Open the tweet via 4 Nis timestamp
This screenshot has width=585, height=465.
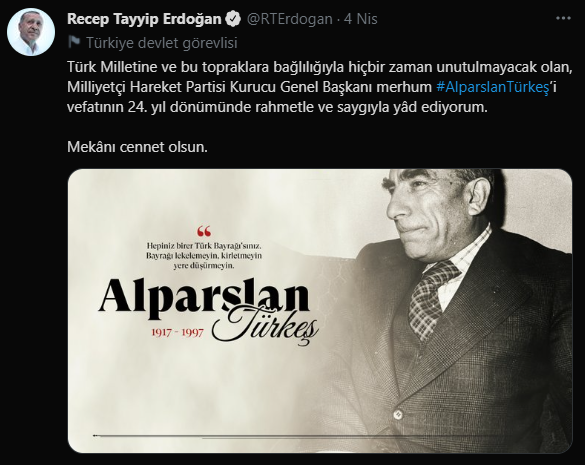point(360,19)
